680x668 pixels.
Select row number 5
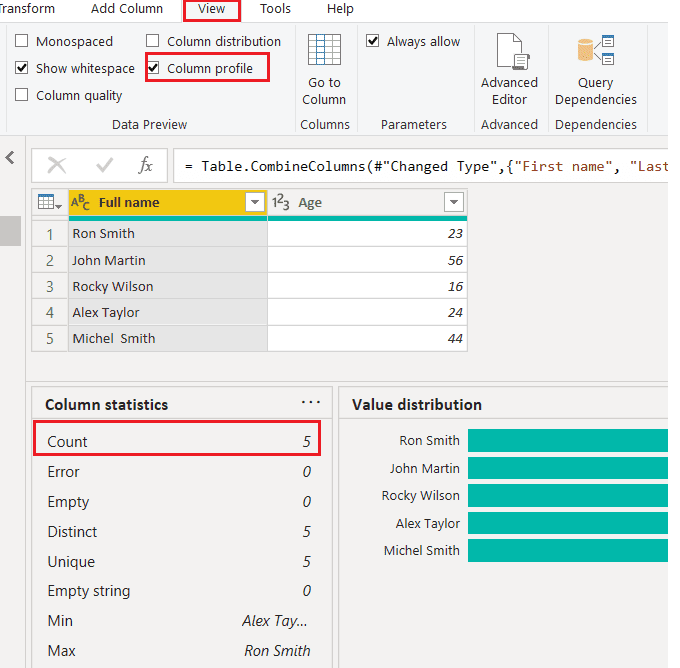click(x=50, y=338)
